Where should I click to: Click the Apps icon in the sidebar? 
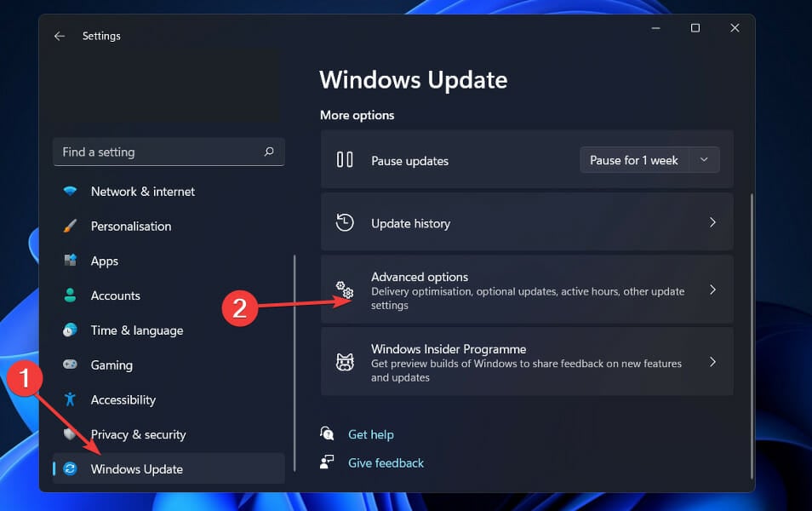pos(70,261)
